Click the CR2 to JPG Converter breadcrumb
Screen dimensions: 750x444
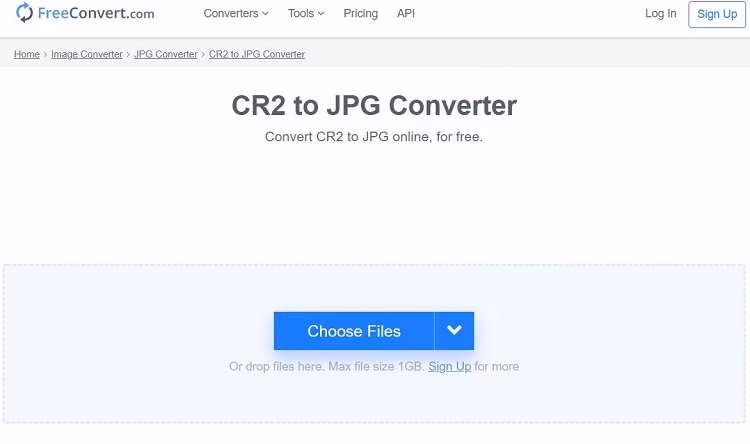point(257,54)
